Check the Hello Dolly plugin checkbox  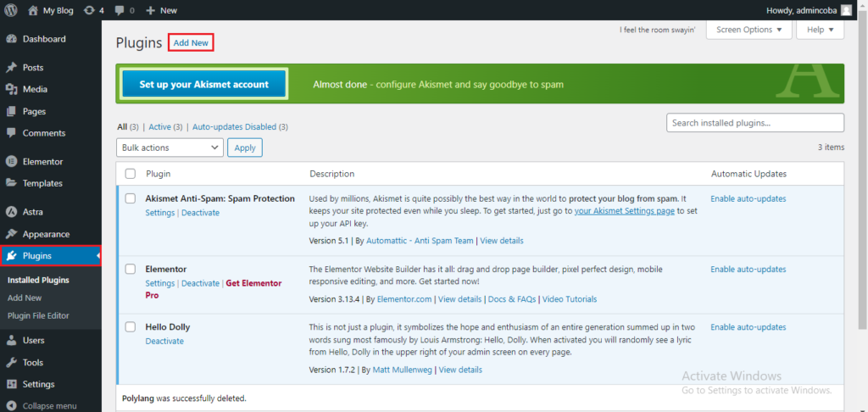point(130,326)
